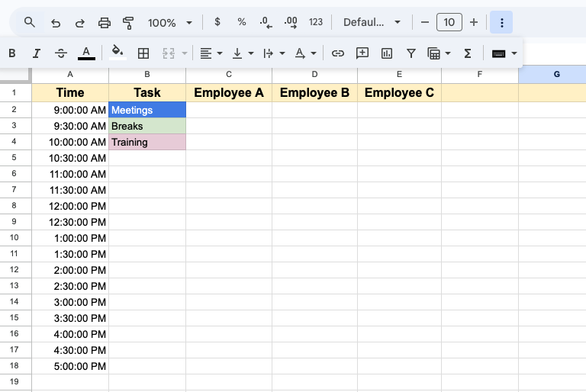Create a filter with funnel icon
The width and height of the screenshot is (586, 392).
point(411,53)
